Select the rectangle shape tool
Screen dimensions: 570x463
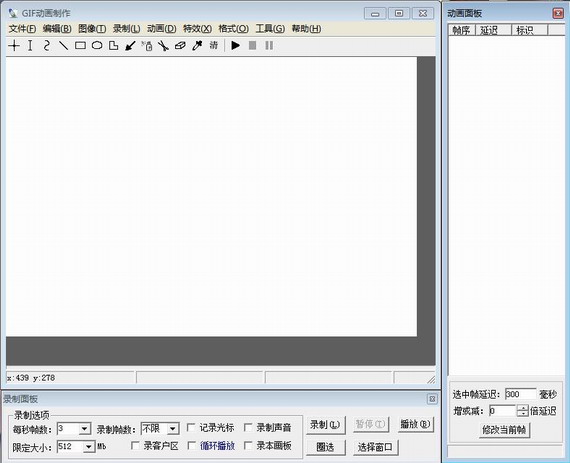(80, 46)
